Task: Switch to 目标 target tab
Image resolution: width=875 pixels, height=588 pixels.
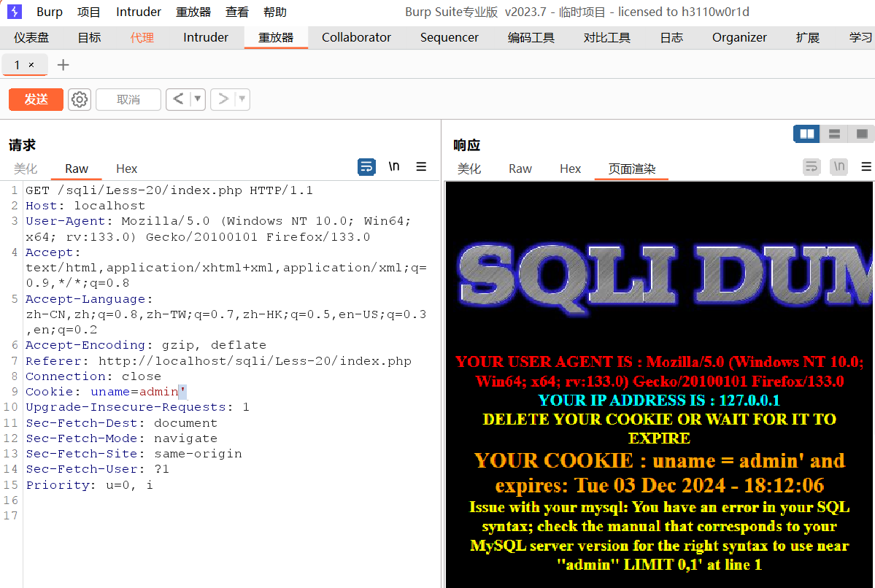Action: [89, 37]
